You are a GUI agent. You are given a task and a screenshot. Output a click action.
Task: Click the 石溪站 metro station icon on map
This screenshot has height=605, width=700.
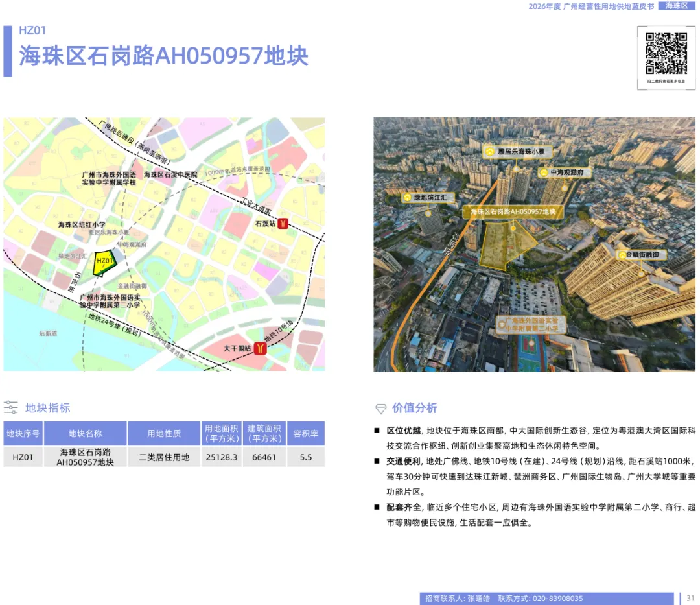coord(283,223)
